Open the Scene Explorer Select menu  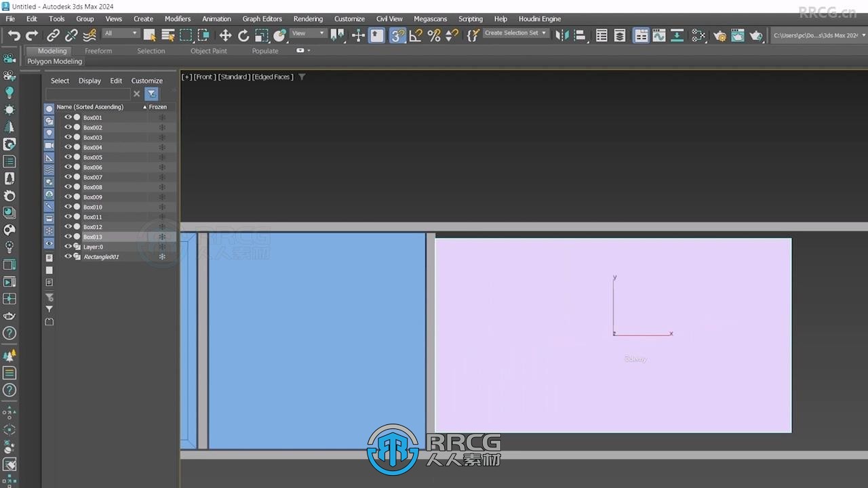60,81
